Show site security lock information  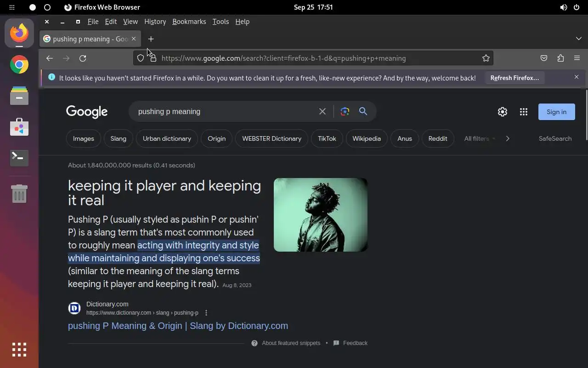(x=153, y=58)
